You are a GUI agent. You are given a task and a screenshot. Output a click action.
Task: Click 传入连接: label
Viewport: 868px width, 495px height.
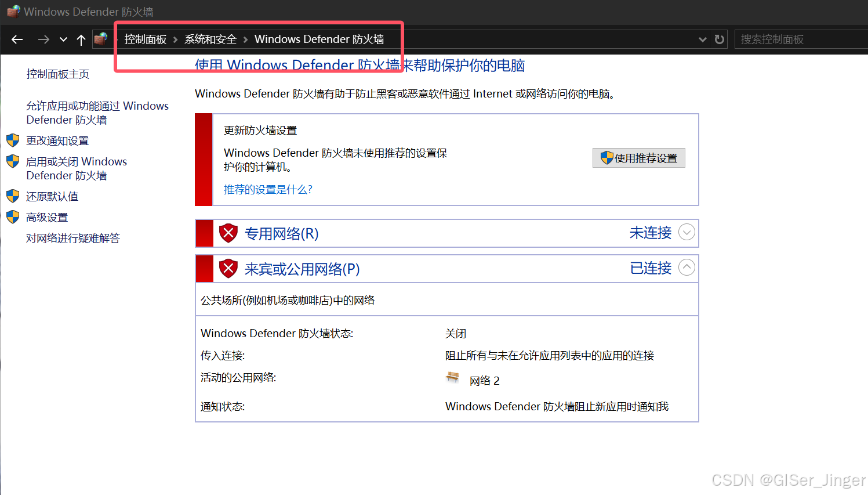point(223,356)
